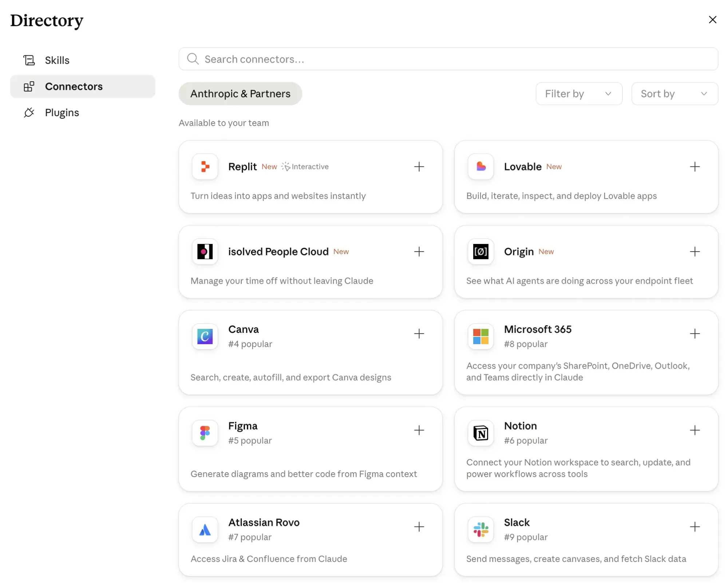
Task: Click the Notion logo
Action: 480,433
